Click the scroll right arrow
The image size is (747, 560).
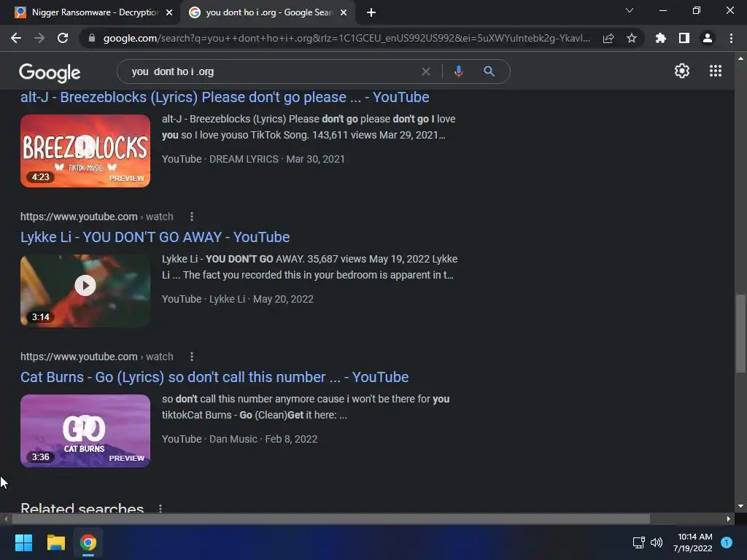[729, 518]
